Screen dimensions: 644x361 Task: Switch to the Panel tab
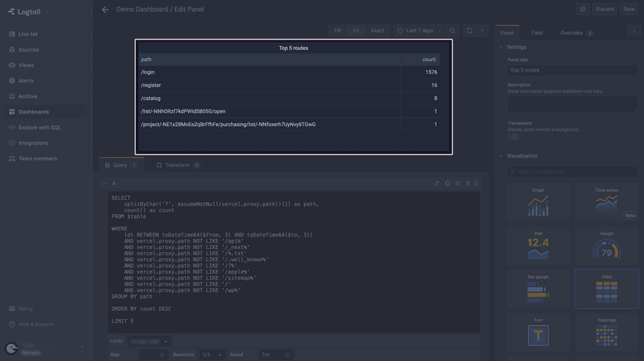click(x=507, y=33)
